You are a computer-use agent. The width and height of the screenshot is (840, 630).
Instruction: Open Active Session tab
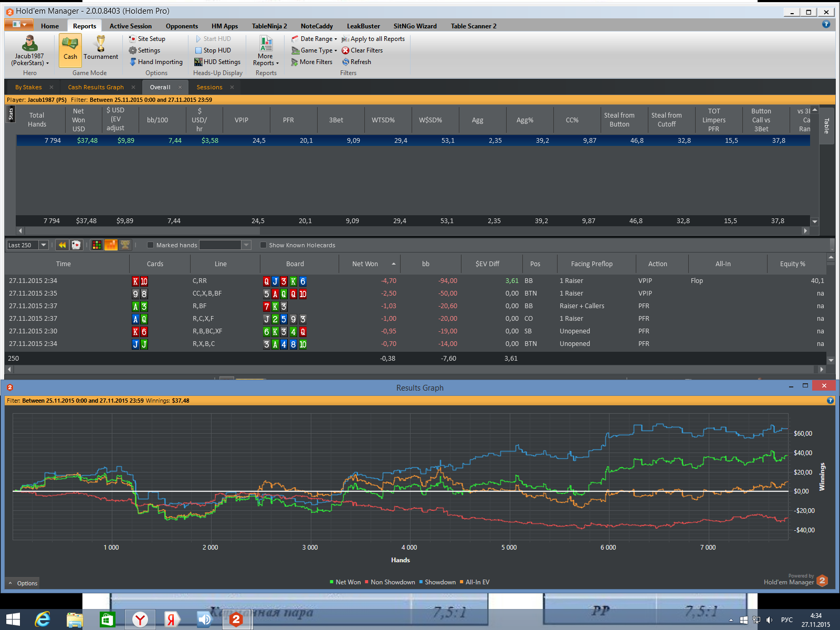click(131, 26)
